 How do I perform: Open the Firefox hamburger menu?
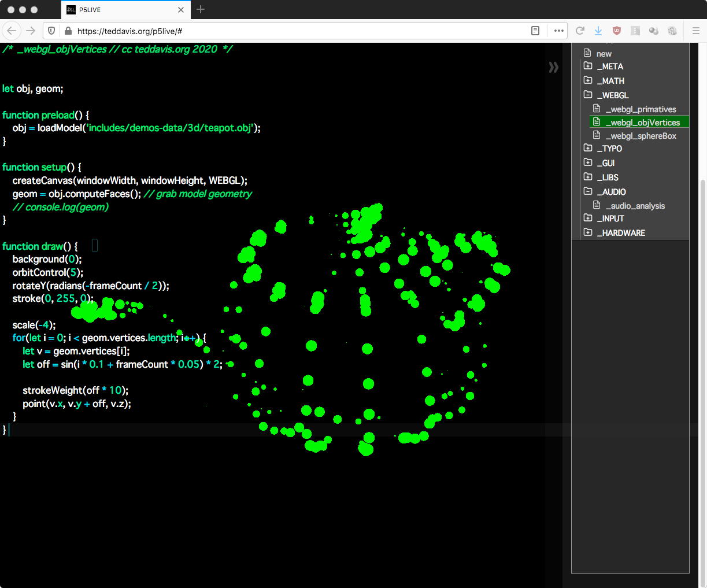pyautogui.click(x=695, y=31)
